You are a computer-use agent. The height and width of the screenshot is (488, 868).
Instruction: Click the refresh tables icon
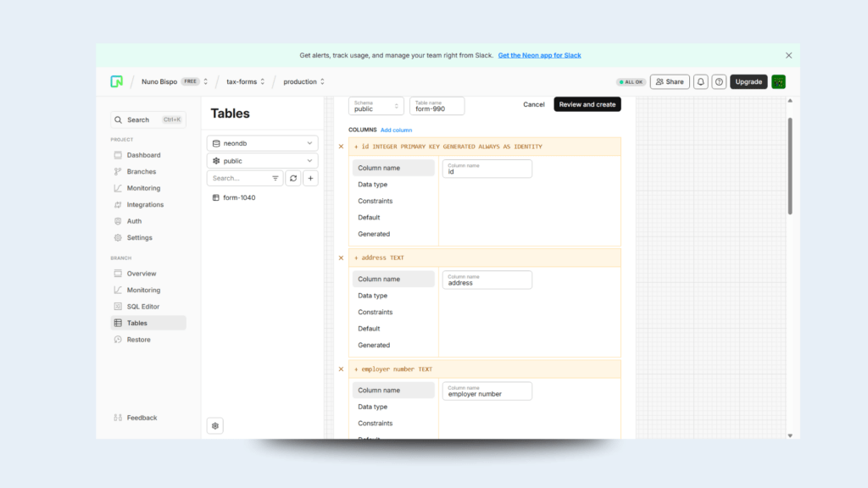click(293, 179)
